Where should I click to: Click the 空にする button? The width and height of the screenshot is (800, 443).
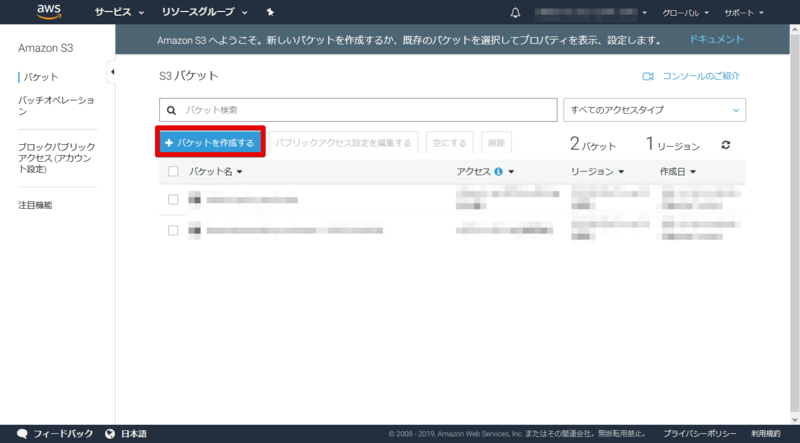point(449,143)
